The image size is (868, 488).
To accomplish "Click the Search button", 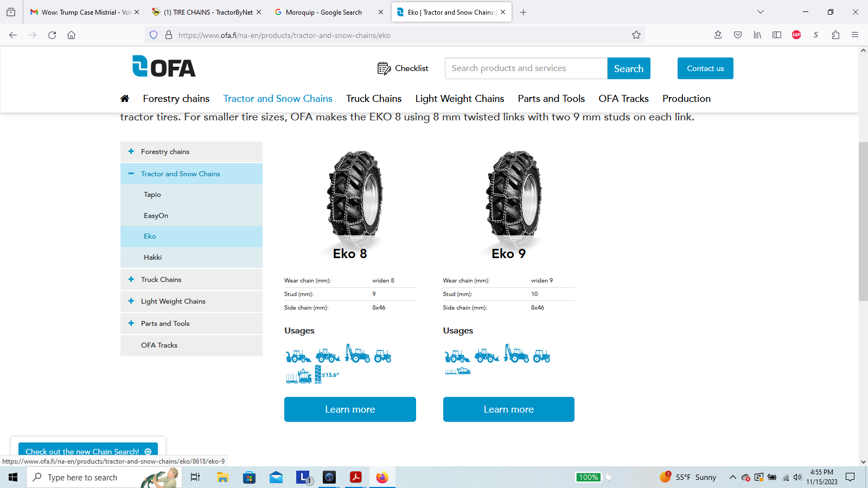I will (629, 68).
